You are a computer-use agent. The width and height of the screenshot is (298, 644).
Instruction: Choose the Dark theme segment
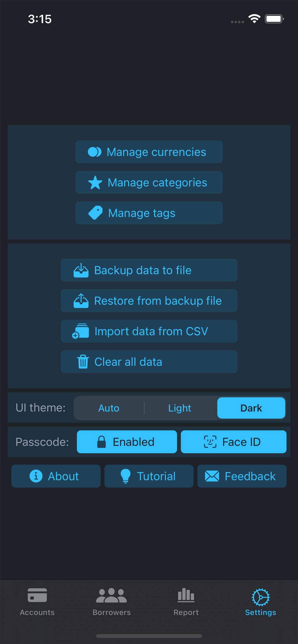[251, 408]
